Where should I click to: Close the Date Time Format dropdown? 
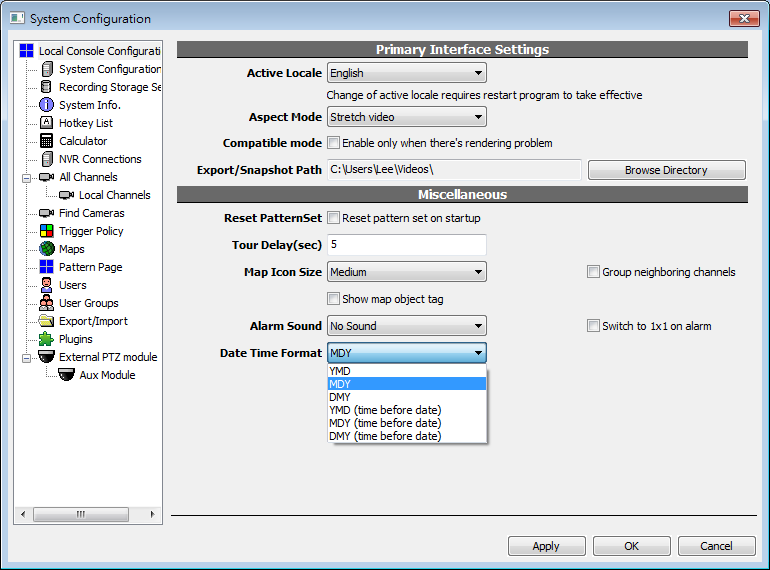[x=407, y=353]
